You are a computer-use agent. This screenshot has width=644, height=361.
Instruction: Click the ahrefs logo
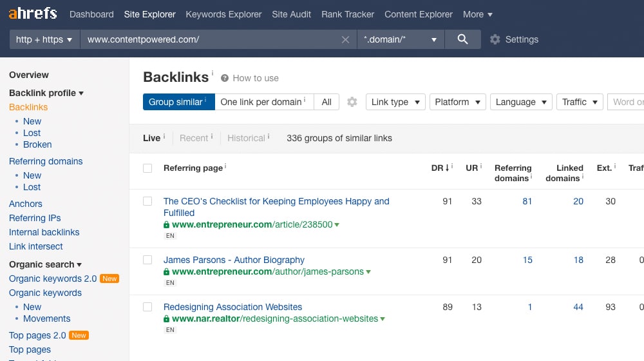pyautogui.click(x=33, y=14)
